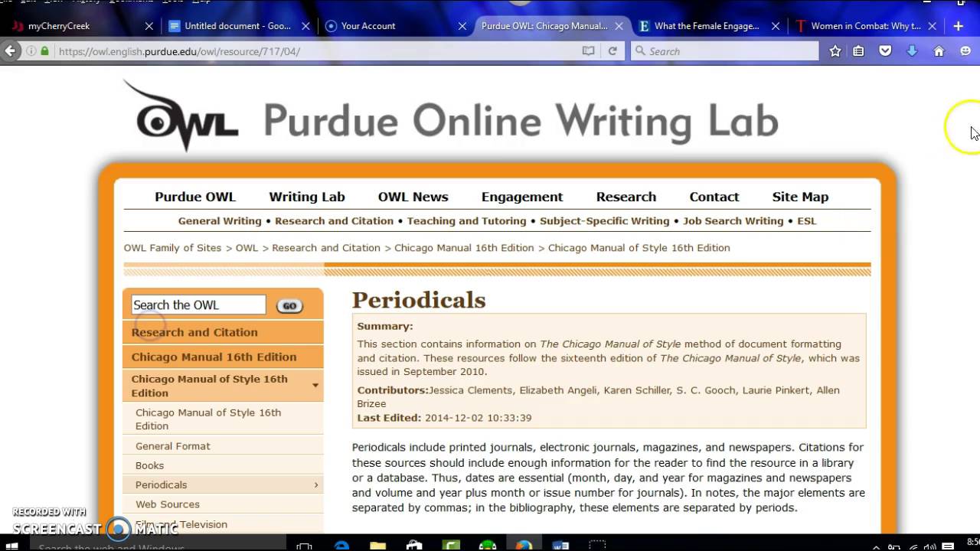Open Word from the taskbar

(560, 546)
